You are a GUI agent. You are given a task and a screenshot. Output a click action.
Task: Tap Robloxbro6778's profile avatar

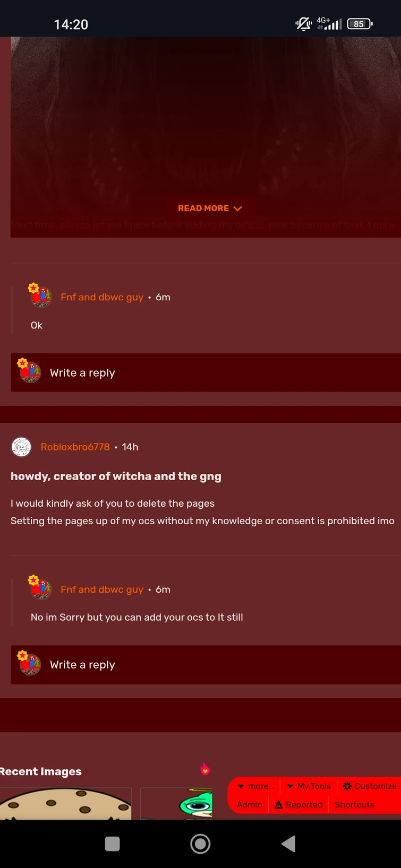click(x=21, y=447)
